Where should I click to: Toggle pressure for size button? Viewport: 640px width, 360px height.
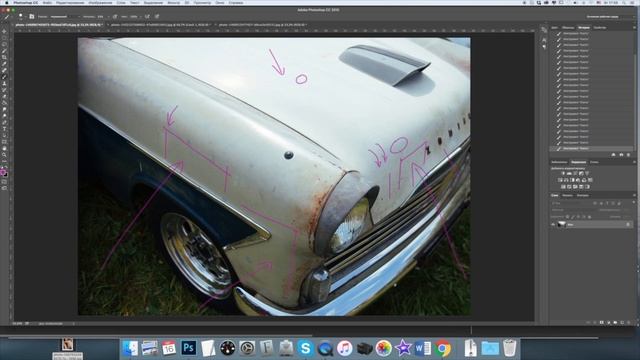click(156, 17)
